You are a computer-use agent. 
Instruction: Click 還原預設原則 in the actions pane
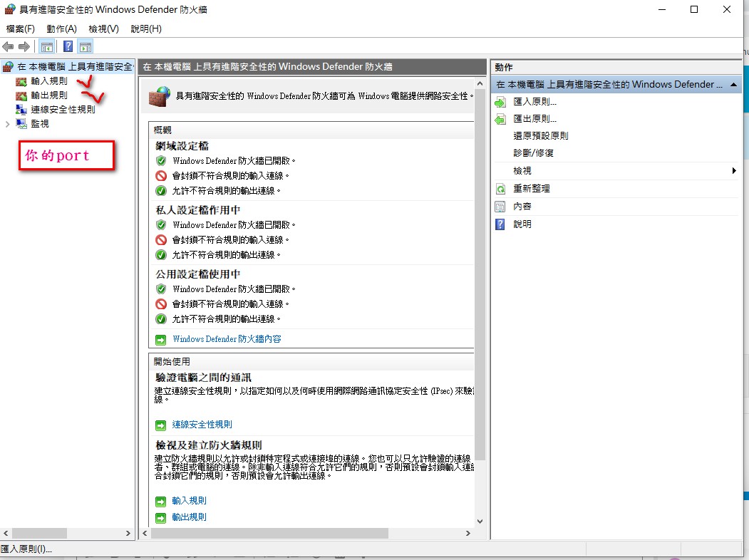click(x=541, y=136)
